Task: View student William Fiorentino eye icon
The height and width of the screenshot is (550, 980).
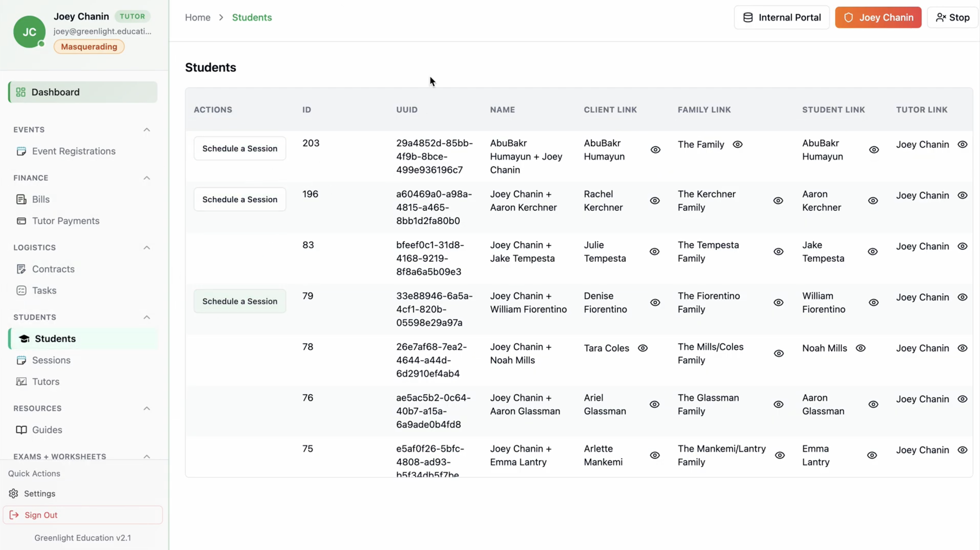Action: tap(874, 303)
